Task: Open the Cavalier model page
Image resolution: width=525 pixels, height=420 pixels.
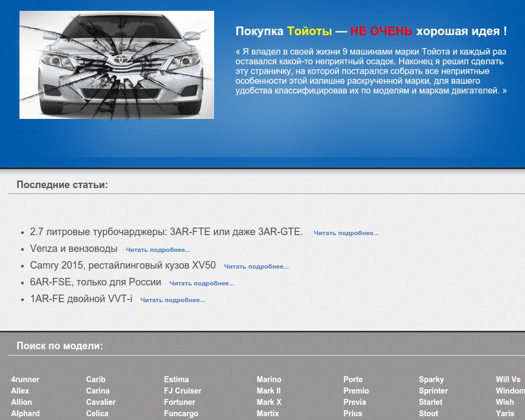Action: tap(101, 402)
